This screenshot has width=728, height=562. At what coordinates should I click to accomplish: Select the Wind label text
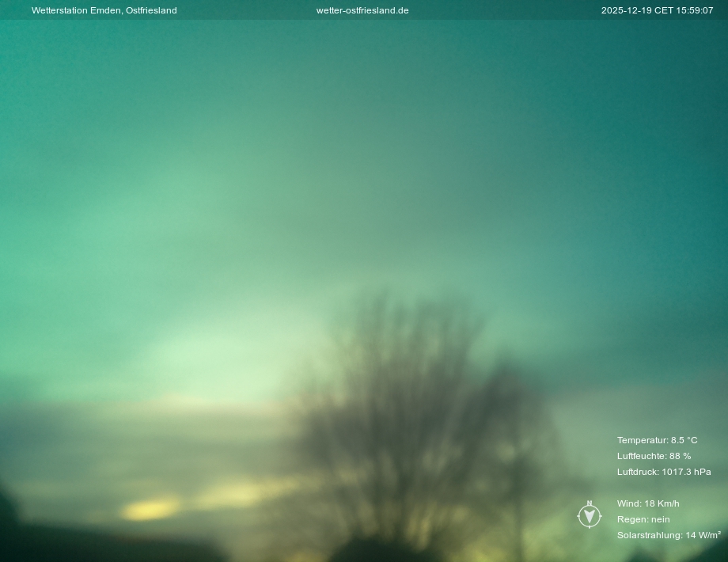[628, 503]
